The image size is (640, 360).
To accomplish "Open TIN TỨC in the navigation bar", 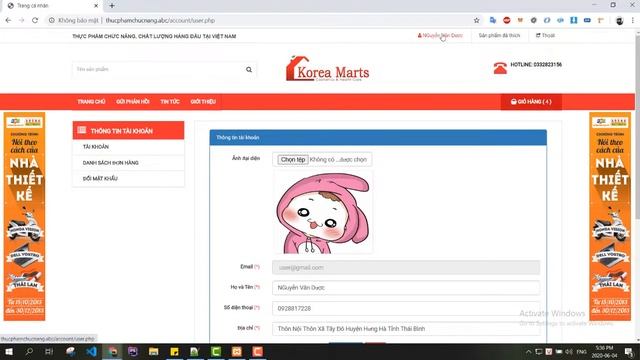I will pos(170,102).
